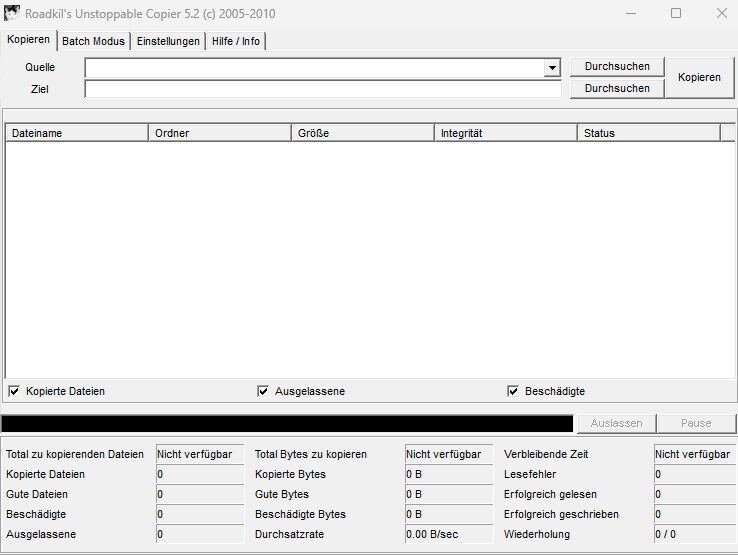Select the Beschädigte Bytes value field
The width and height of the screenshot is (738, 555).
[x=449, y=514]
